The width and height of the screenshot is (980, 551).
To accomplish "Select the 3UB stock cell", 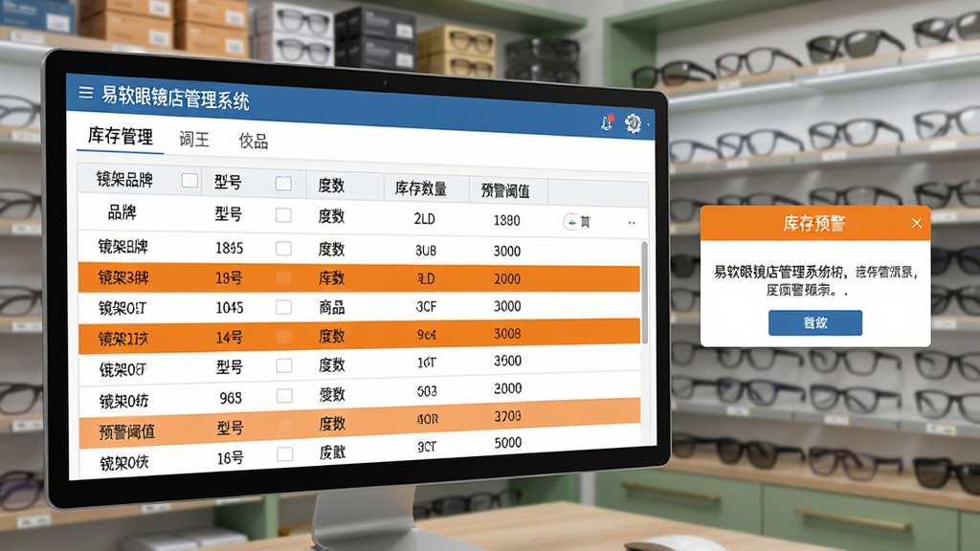I will (426, 251).
